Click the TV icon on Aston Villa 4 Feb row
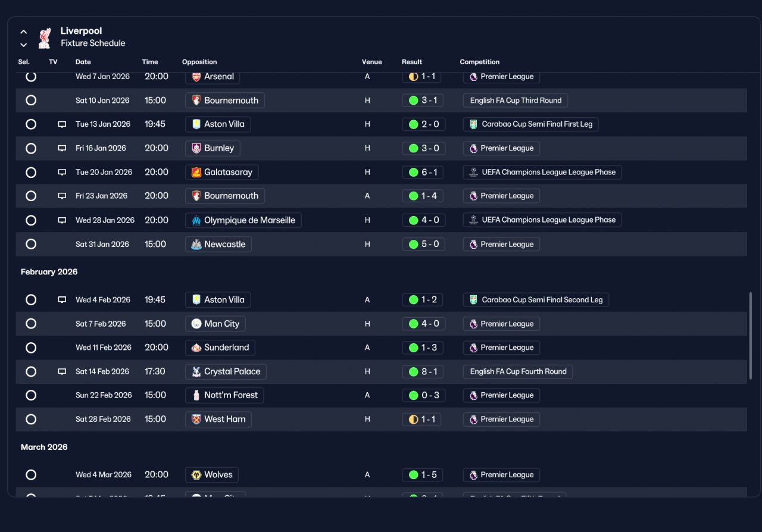This screenshot has height=532, width=762. click(62, 300)
